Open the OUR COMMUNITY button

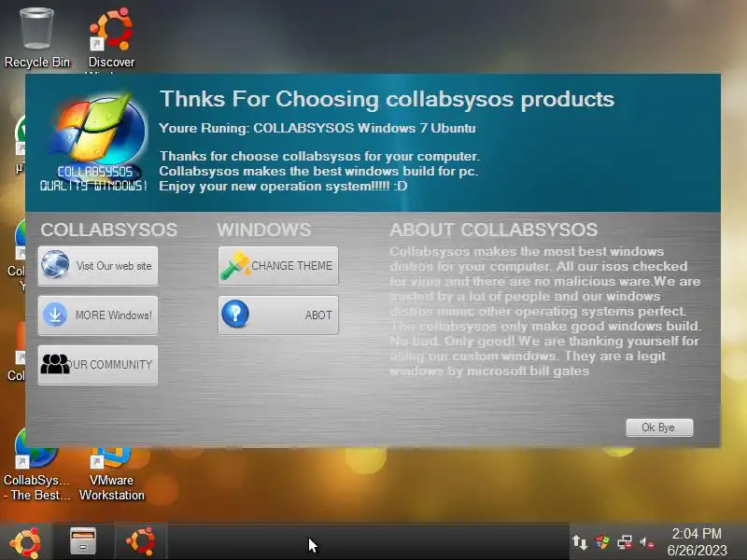(x=98, y=365)
